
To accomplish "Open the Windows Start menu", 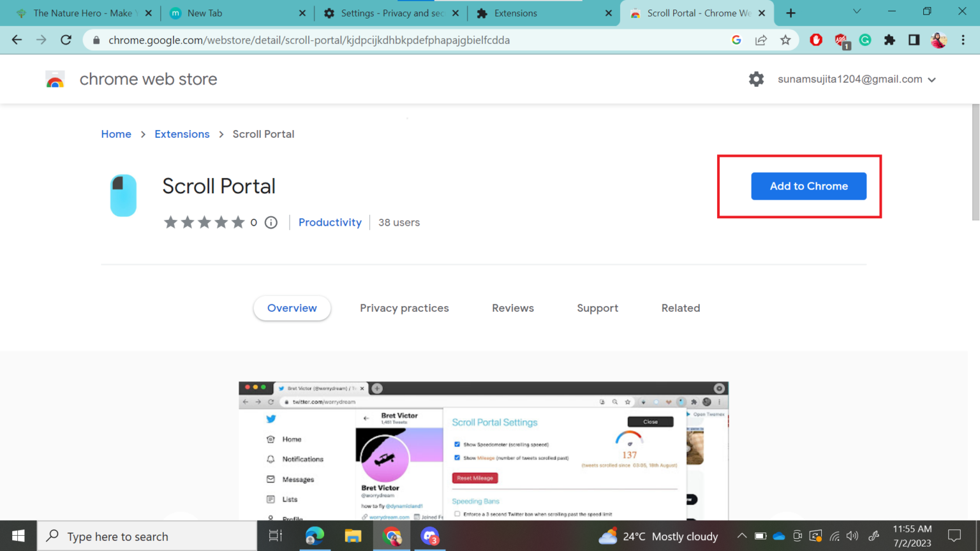I will tap(18, 536).
